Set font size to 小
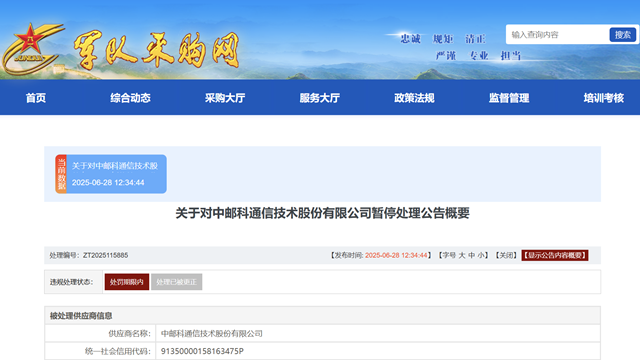Image resolution: width=640 pixels, height=360 pixels. click(481, 256)
